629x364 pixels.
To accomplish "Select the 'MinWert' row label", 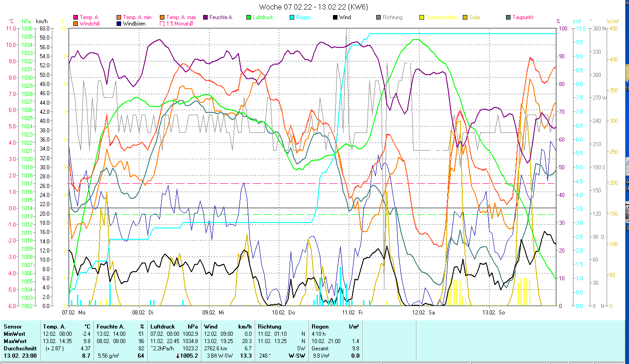I will pos(15,334).
